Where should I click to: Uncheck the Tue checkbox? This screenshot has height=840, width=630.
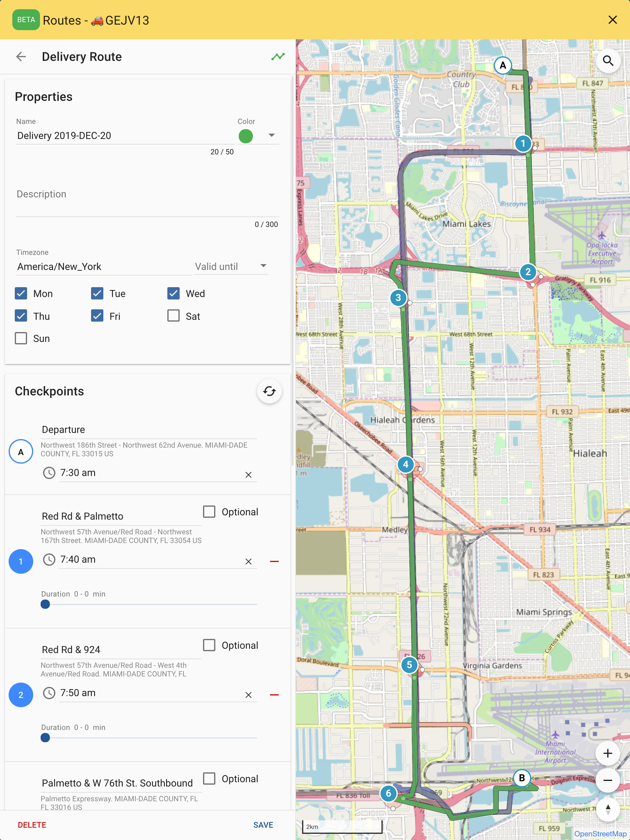[x=97, y=294]
